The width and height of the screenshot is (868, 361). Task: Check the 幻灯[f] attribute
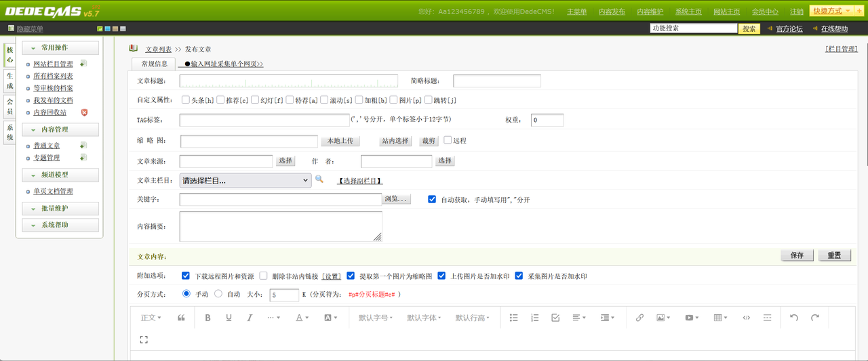pos(255,100)
